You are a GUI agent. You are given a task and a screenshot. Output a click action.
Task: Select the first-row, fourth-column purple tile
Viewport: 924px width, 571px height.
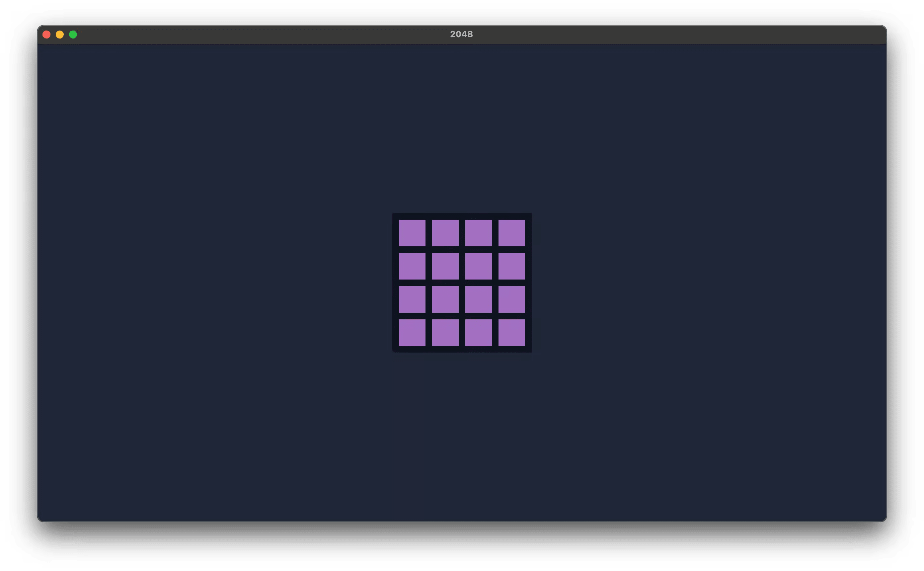pos(512,233)
